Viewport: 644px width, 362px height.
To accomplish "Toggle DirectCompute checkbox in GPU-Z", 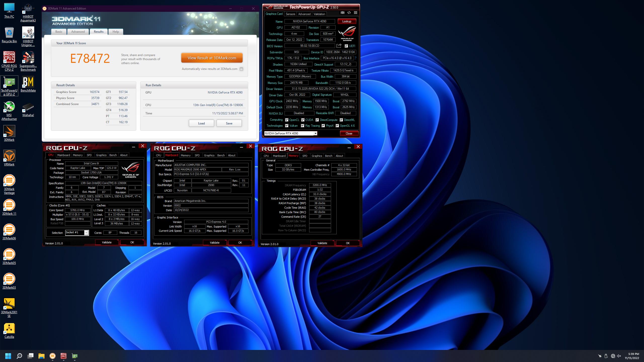I will [317, 120].
